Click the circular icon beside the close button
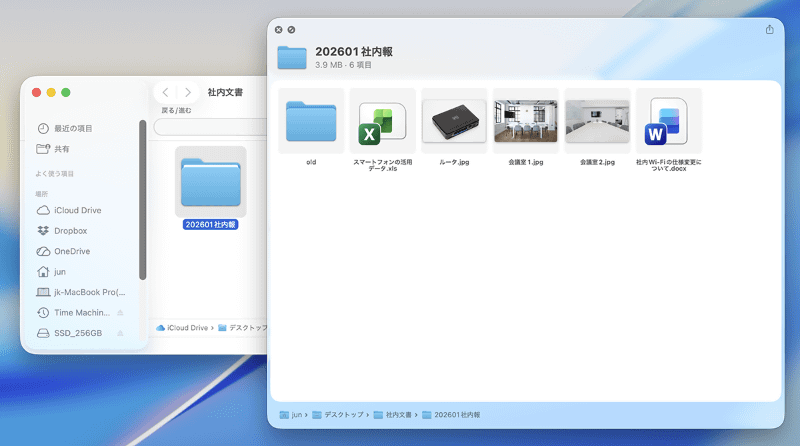 coord(291,30)
